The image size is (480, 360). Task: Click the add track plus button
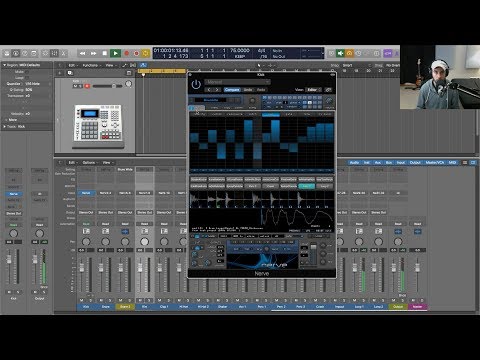pos(60,73)
